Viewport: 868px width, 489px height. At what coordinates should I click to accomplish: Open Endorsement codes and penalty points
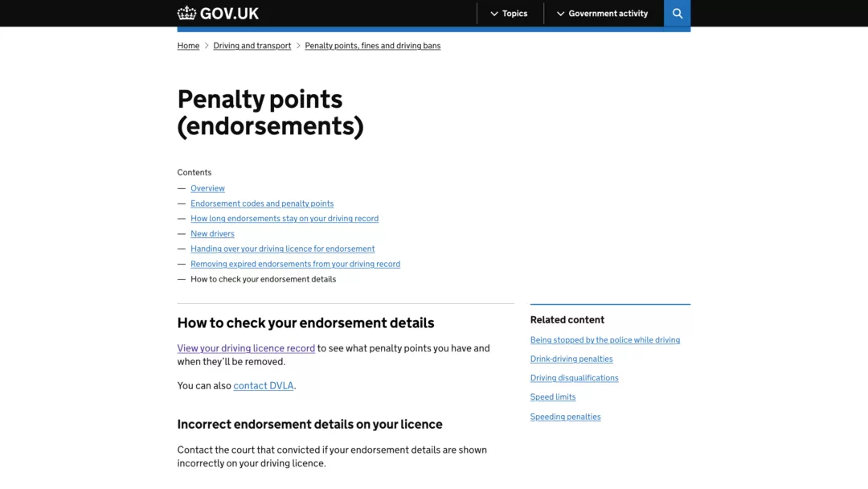pyautogui.click(x=262, y=203)
